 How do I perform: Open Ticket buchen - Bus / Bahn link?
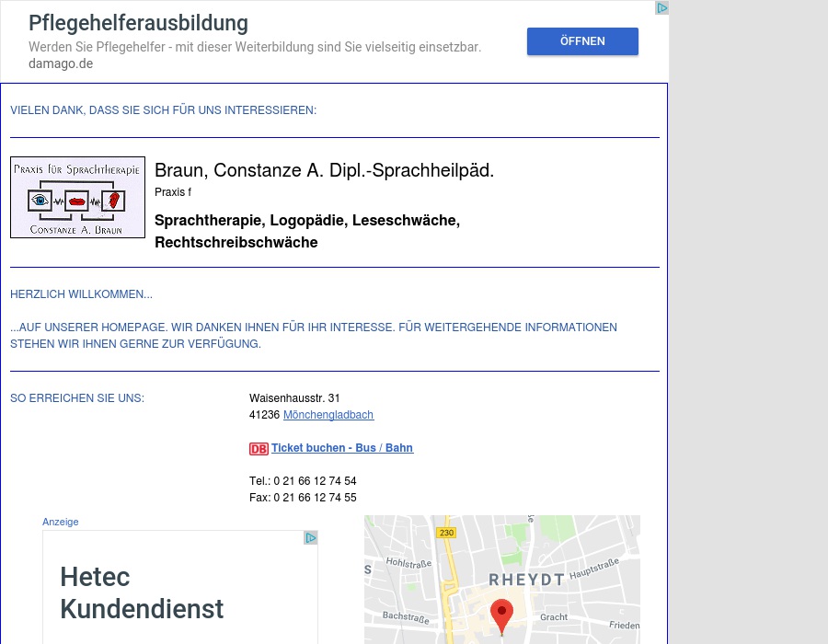click(342, 448)
